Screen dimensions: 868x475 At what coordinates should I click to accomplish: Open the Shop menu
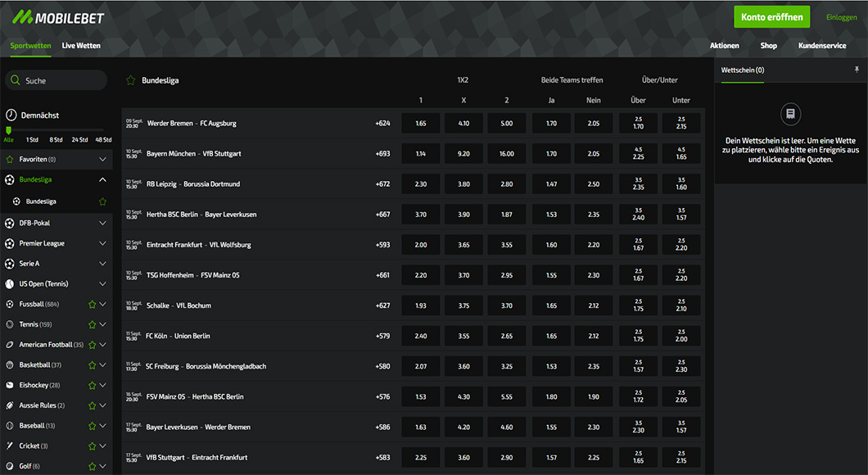768,46
